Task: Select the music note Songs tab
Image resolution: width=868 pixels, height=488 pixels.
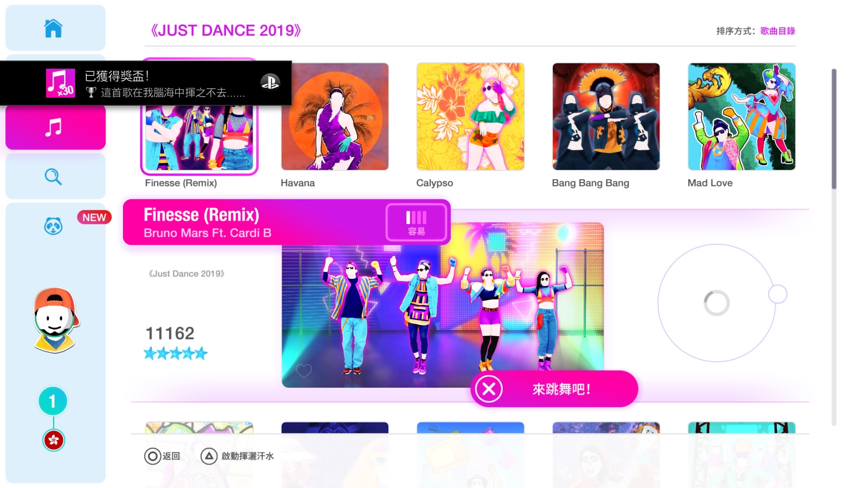Action: [x=53, y=127]
